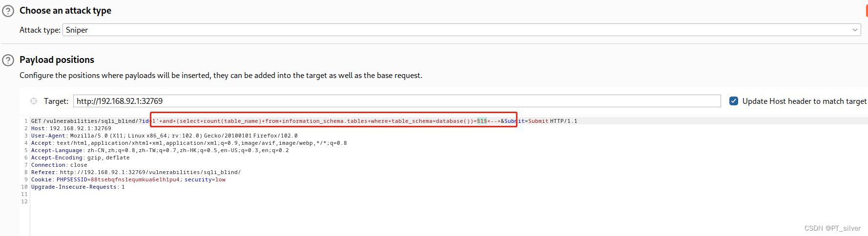Image resolution: width=868 pixels, height=236 pixels.
Task: Open help for Choose an attack type
Action: pyautogui.click(x=8, y=11)
